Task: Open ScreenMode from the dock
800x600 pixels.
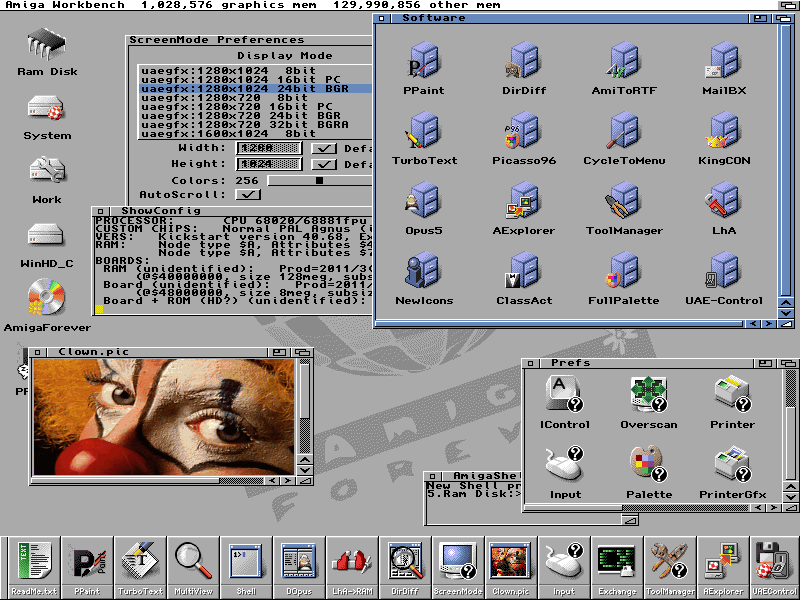Action: point(458,567)
